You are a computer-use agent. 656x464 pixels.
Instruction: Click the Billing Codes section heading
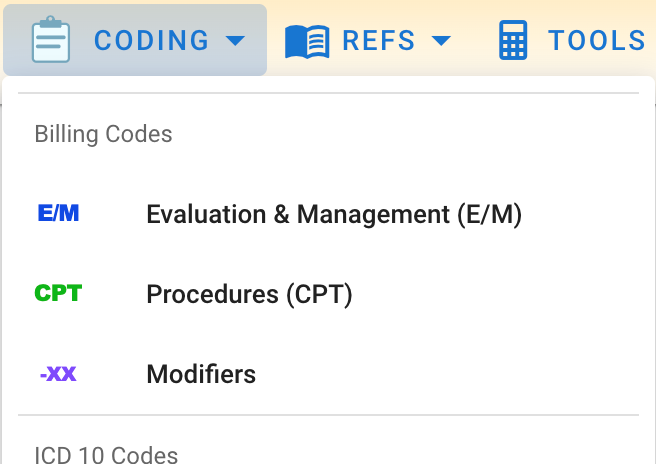(103, 134)
